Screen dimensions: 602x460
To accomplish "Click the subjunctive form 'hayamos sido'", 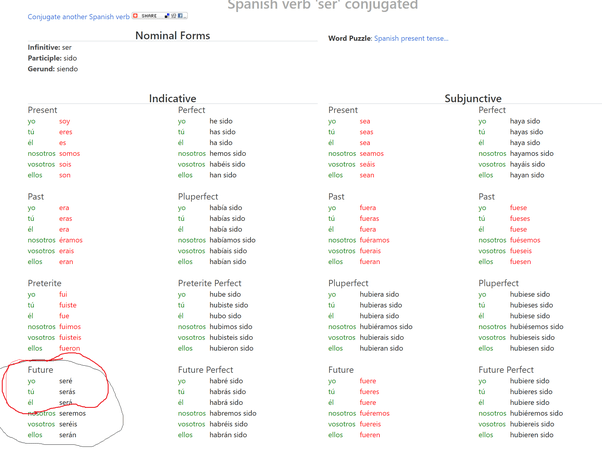I will coord(532,153).
